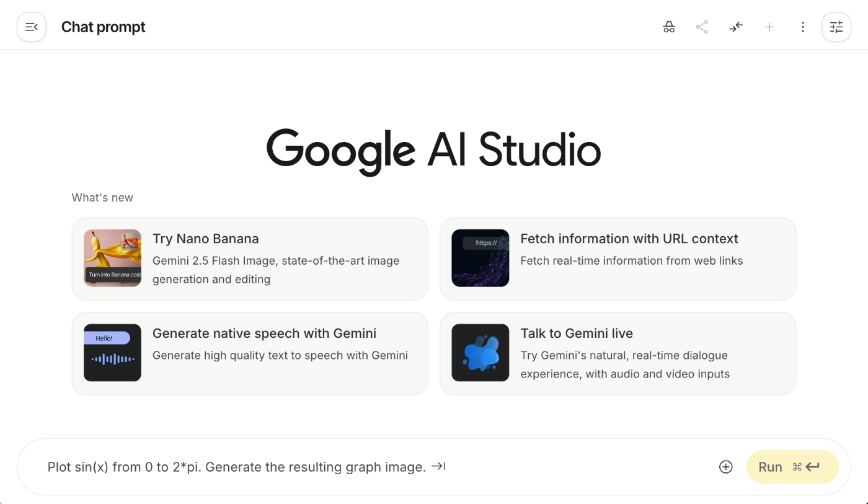The image size is (868, 504).
Task: Click the add media plus circle icon
Action: (726, 467)
